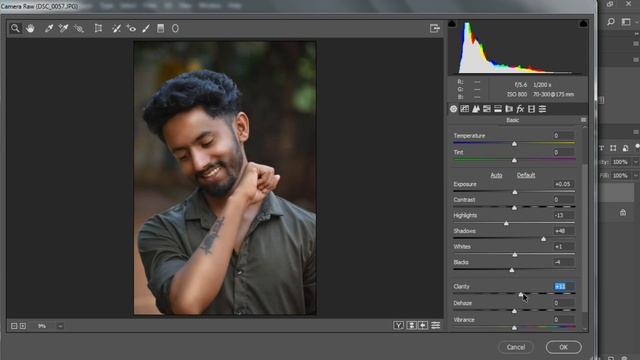Open the Effects fx panel
This screenshot has height=360, width=640.
tap(520, 109)
